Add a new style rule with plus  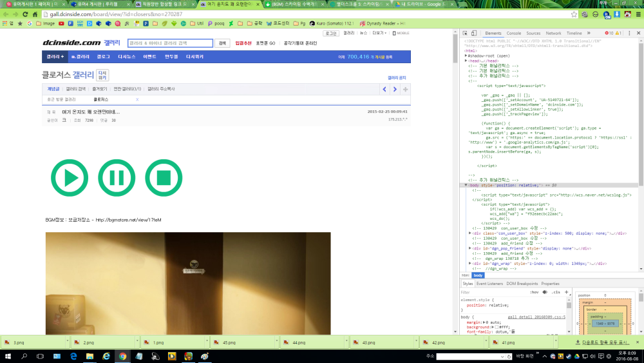pyautogui.click(x=567, y=292)
